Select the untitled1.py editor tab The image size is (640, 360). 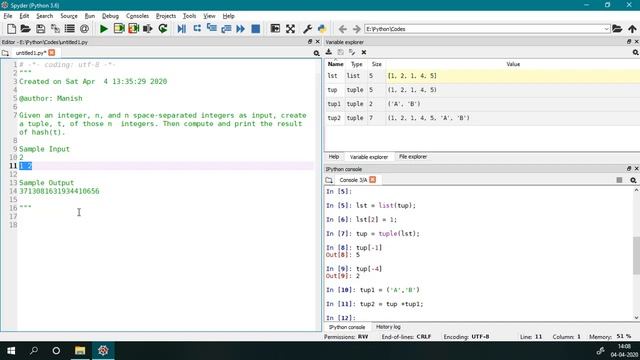pyautogui.click(x=31, y=53)
